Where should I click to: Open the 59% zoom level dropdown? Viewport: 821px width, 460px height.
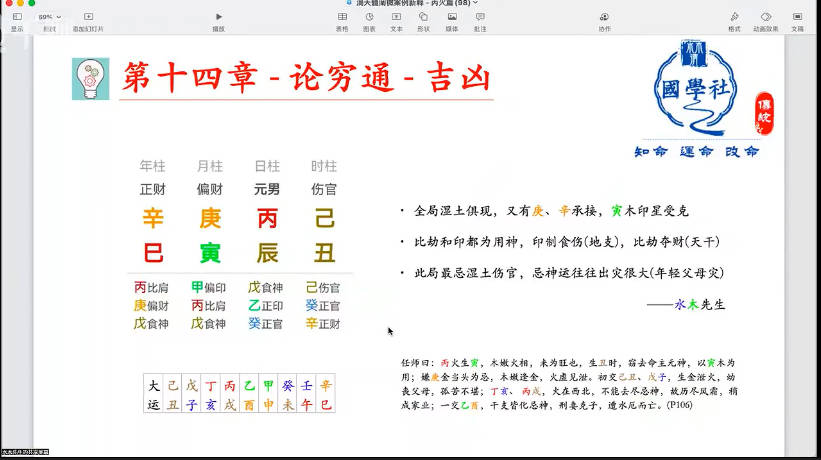click(x=48, y=18)
